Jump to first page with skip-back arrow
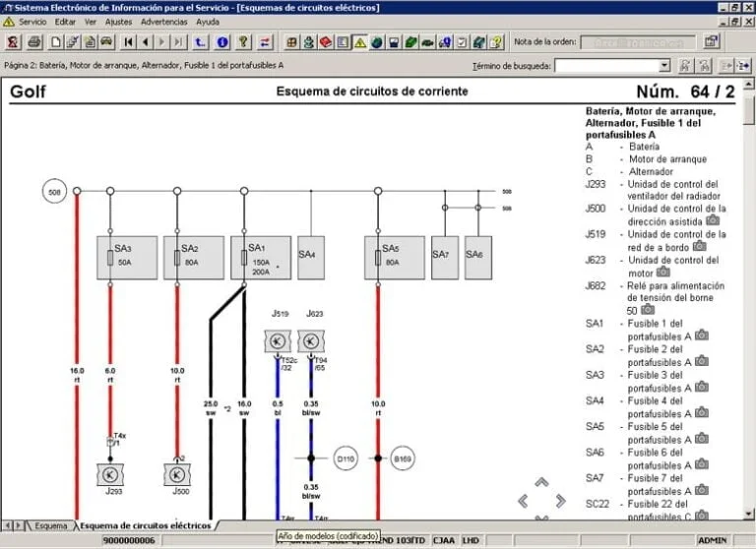 pos(129,42)
